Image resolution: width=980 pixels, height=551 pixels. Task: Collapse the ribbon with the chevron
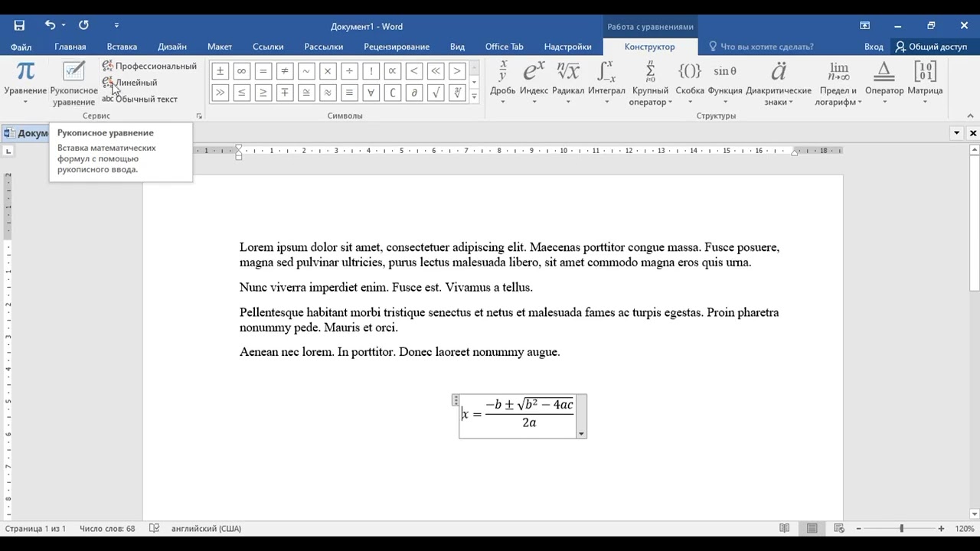[x=971, y=116]
